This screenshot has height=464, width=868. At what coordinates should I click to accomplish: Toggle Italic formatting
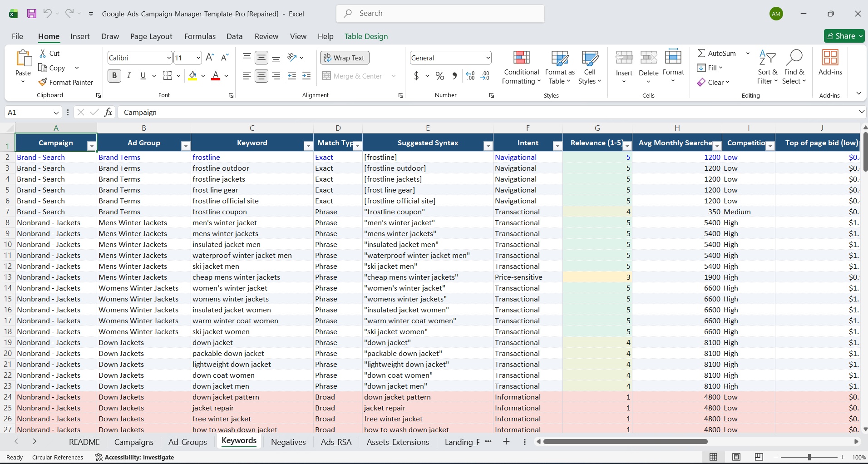click(x=129, y=76)
